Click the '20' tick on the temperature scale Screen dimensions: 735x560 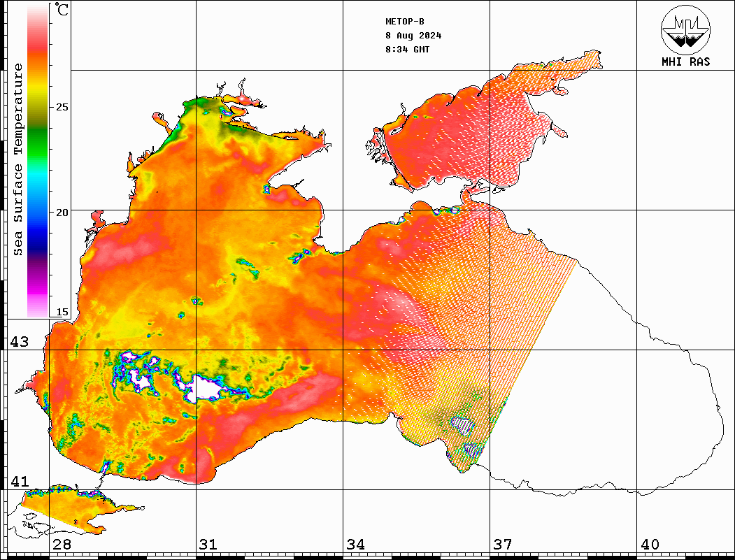click(62, 213)
